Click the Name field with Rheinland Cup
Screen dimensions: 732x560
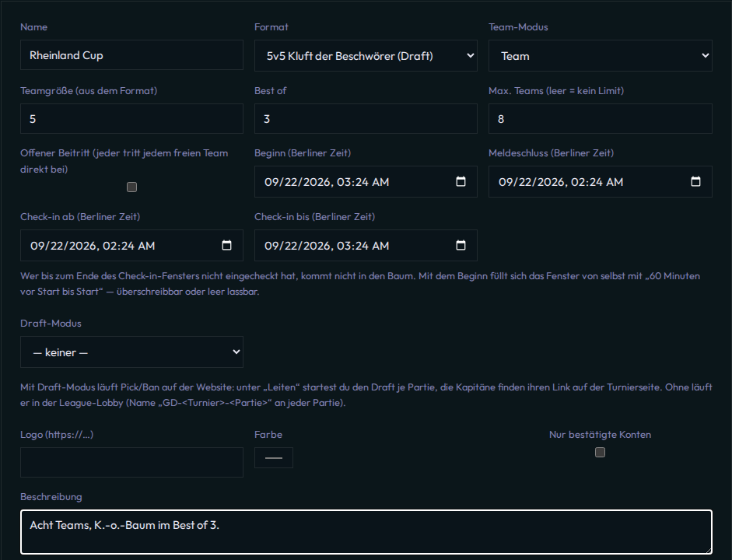pos(131,55)
